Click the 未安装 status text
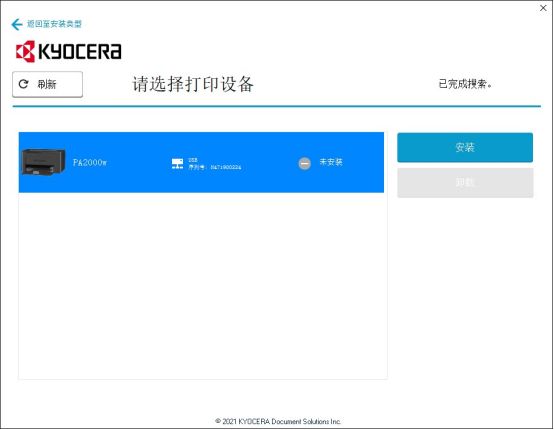This screenshot has height=430, width=554. [331, 162]
